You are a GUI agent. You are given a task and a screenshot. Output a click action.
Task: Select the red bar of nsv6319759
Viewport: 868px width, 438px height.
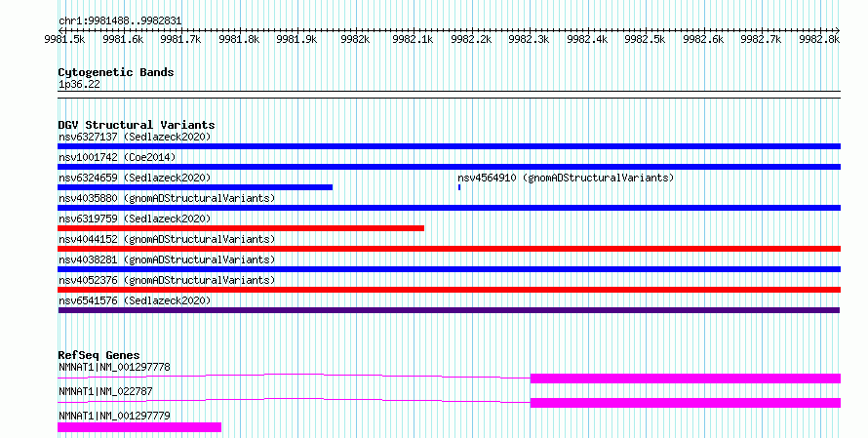coord(241,228)
